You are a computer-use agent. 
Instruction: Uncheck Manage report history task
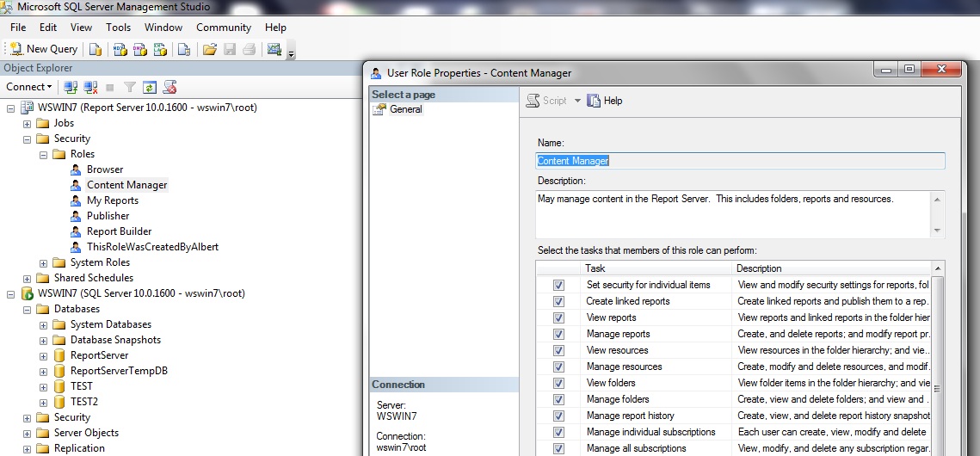point(558,416)
